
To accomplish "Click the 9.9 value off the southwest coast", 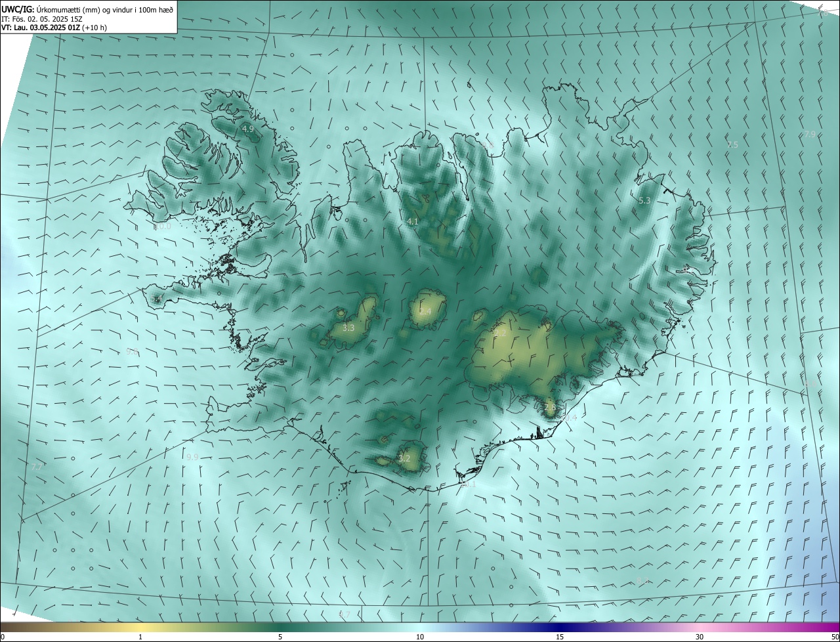I will click(x=192, y=457).
